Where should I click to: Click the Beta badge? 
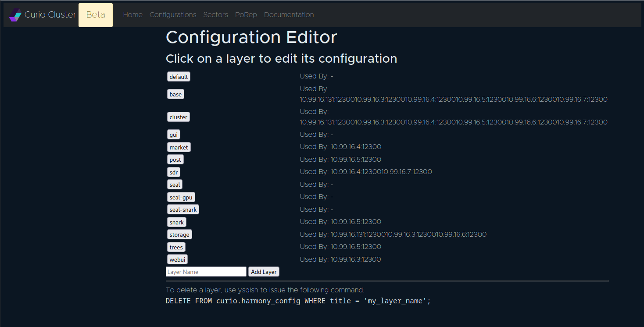tap(95, 15)
